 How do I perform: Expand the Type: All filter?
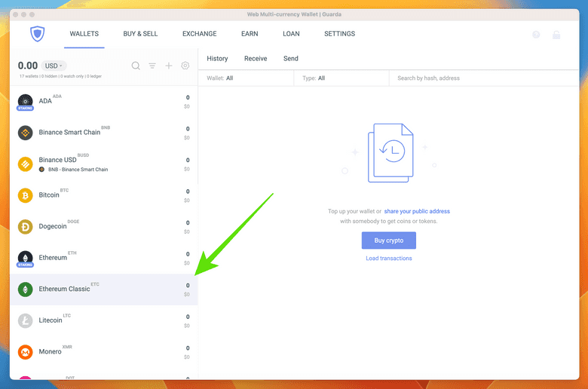coord(341,78)
